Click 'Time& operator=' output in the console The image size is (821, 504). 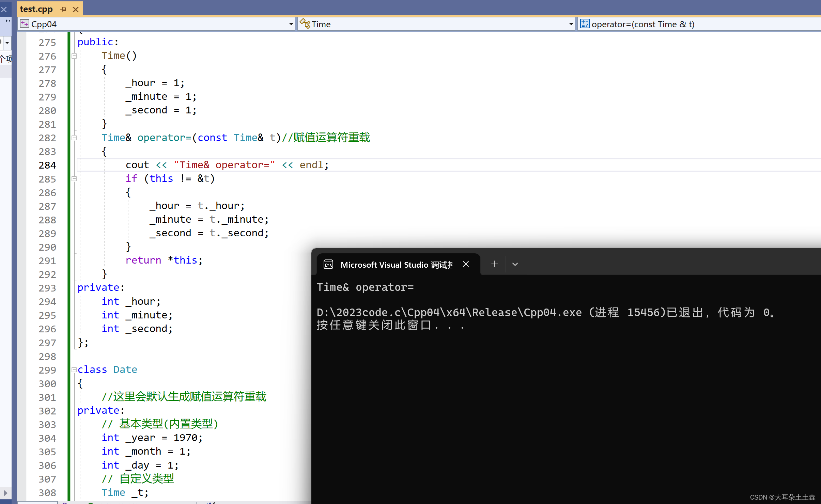365,287
